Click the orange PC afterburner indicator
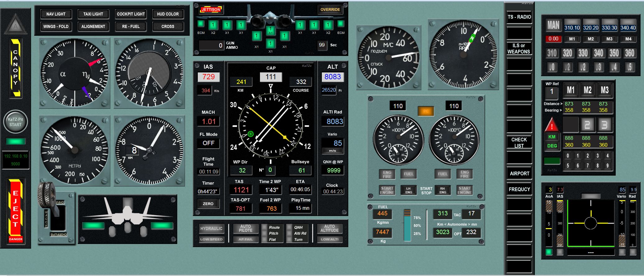644x276 pixels. (x=426, y=111)
